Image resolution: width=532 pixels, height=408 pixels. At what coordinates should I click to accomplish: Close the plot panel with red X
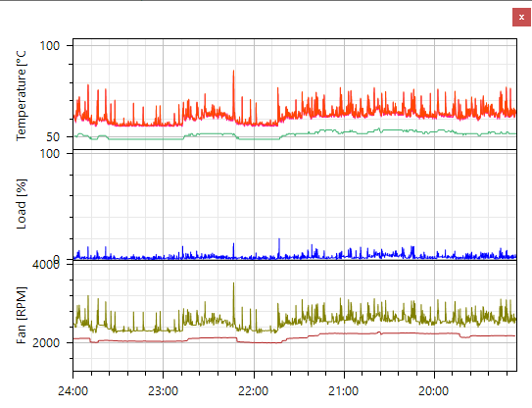point(521,18)
